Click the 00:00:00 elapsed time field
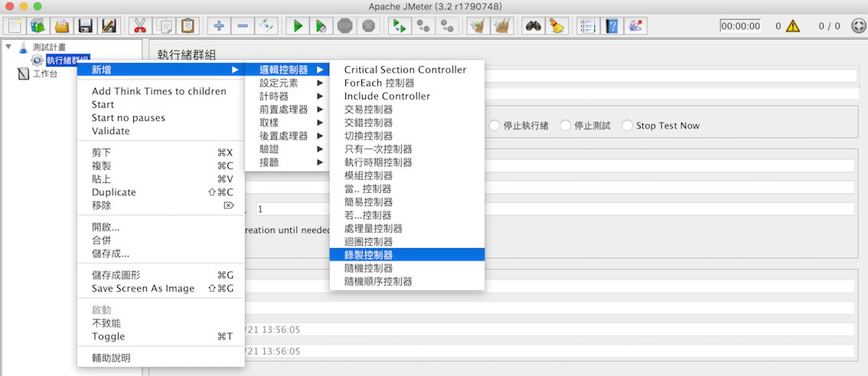The image size is (868, 376). coord(741,26)
